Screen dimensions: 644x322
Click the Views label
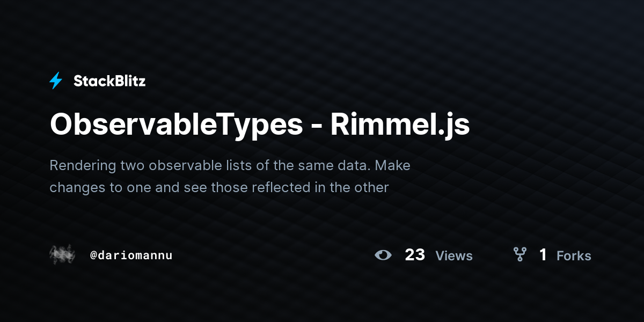click(454, 256)
